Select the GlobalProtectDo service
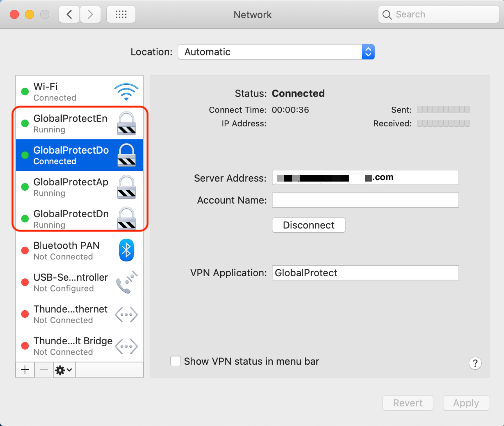This screenshot has height=426, width=504. click(x=79, y=155)
